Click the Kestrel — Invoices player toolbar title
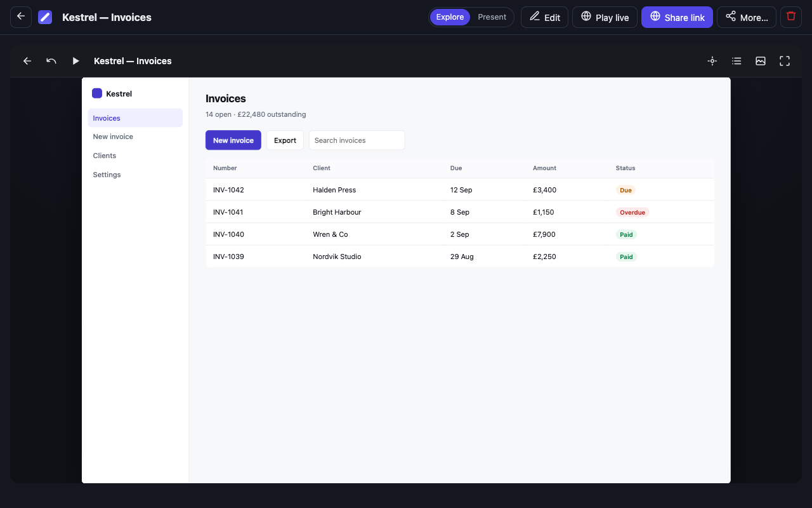Image resolution: width=812 pixels, height=508 pixels. [x=133, y=61]
